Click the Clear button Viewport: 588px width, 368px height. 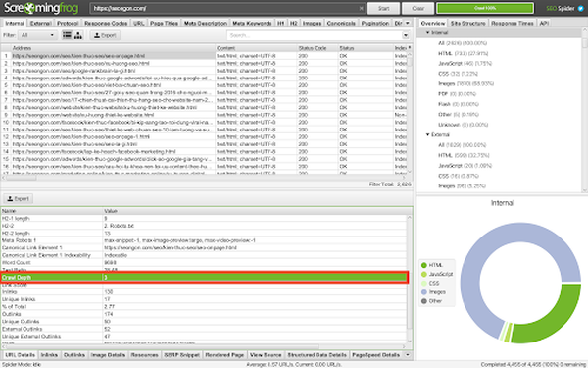coord(418,8)
